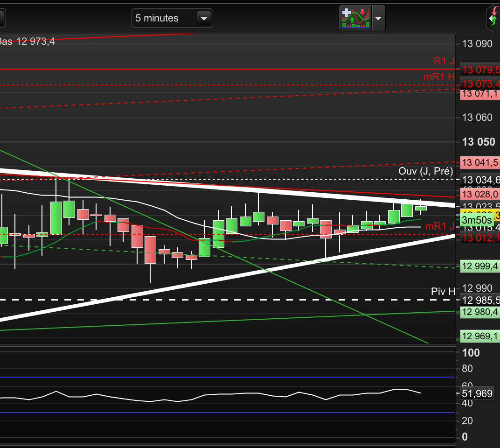Select the lower blue RSI threshold line

[228, 413]
